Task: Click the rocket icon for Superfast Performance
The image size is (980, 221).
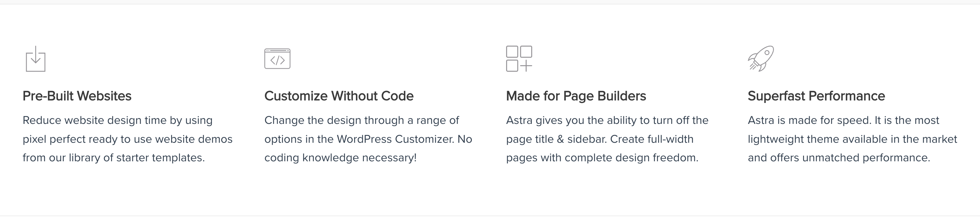Action: click(761, 59)
